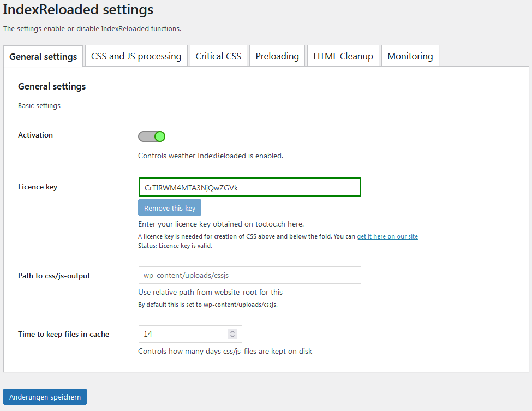The image size is (532, 411).
Task: Open the Critical CSS tab
Action: [218, 56]
